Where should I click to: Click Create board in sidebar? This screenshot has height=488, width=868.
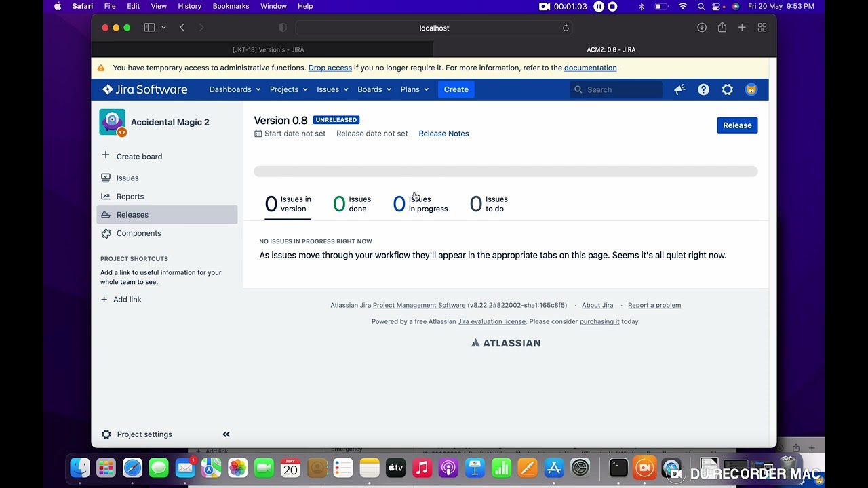point(132,156)
